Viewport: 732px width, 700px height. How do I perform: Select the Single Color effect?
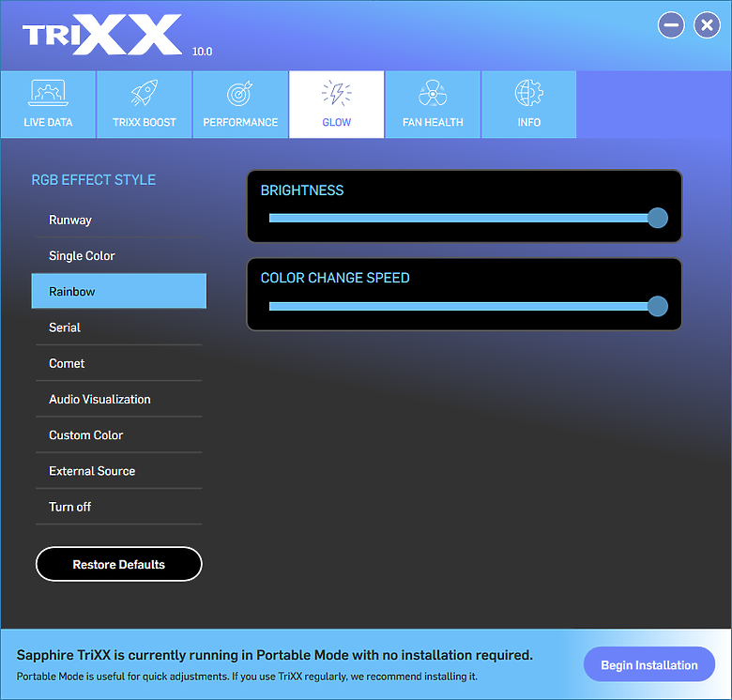click(x=118, y=256)
